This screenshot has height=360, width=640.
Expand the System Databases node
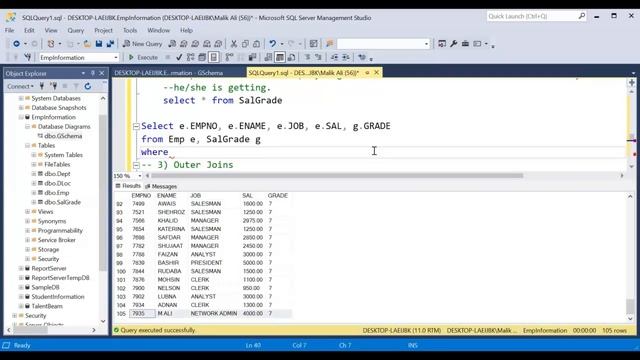(x=21, y=98)
